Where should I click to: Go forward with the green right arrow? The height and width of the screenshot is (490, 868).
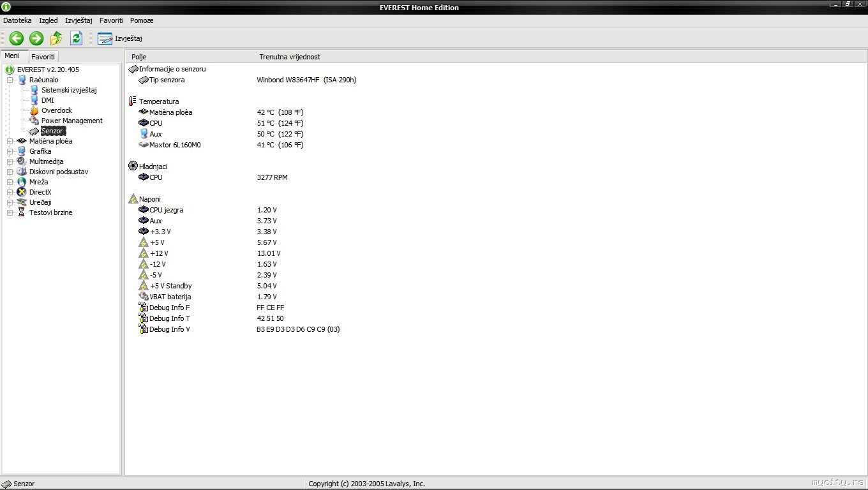[36, 38]
